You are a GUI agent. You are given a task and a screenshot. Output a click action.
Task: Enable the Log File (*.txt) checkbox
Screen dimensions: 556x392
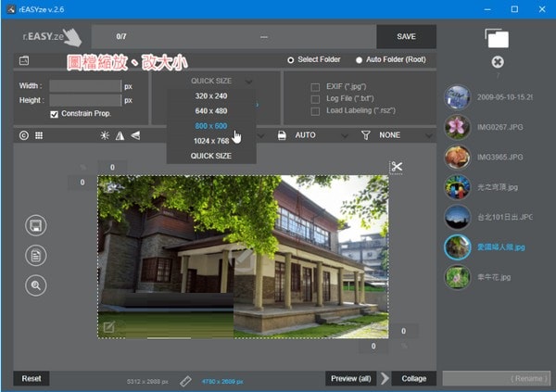(x=315, y=99)
